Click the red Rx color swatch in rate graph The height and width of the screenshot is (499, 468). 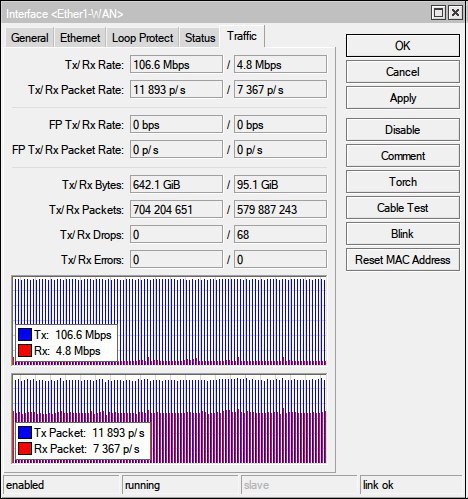coord(25,351)
